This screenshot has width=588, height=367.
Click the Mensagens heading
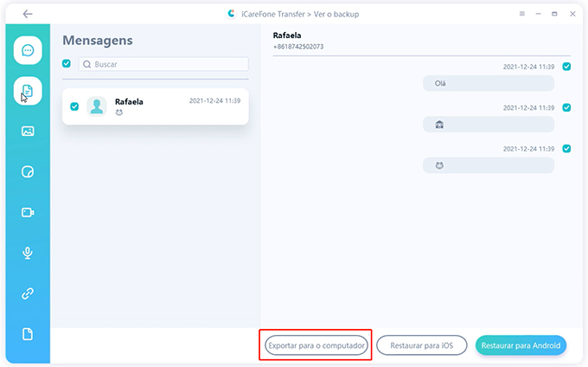coord(98,41)
